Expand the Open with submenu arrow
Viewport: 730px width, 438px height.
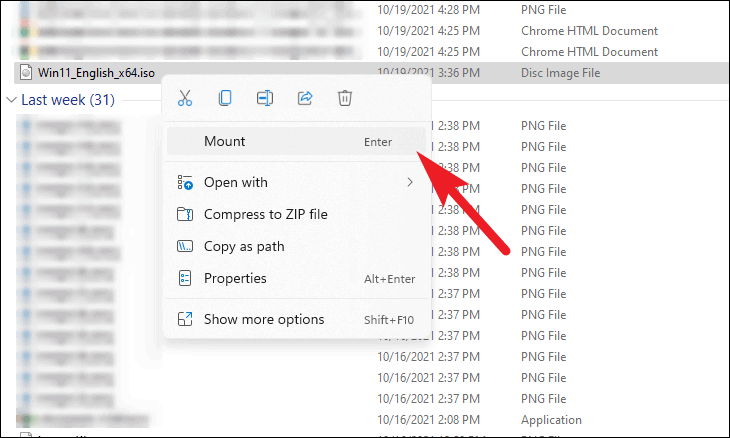coord(410,182)
